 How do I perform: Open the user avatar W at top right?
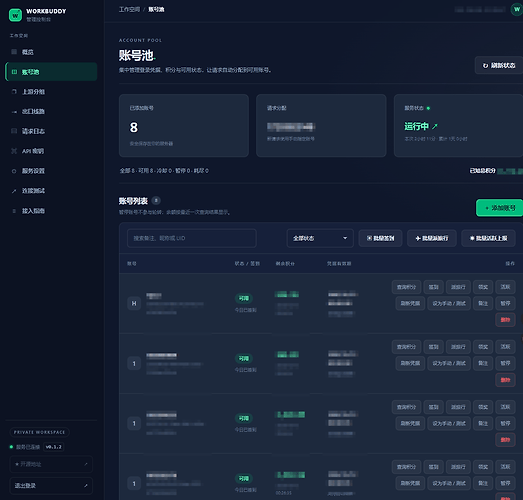coord(517,9)
